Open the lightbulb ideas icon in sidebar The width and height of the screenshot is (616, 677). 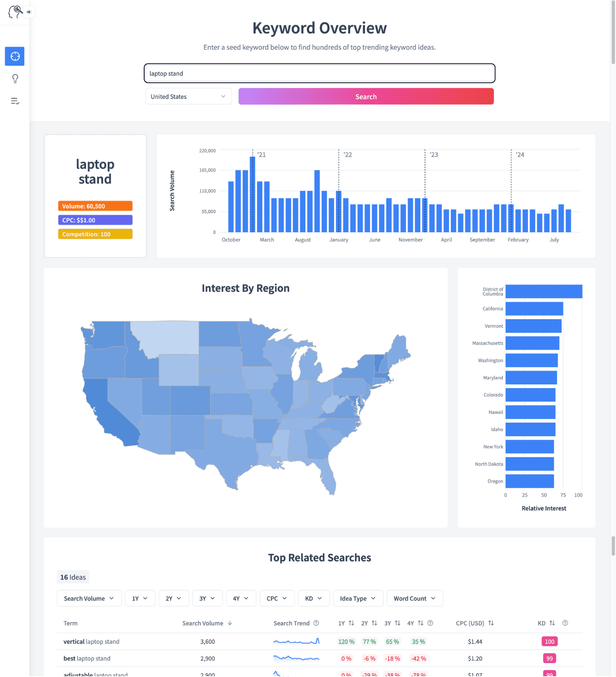click(15, 78)
